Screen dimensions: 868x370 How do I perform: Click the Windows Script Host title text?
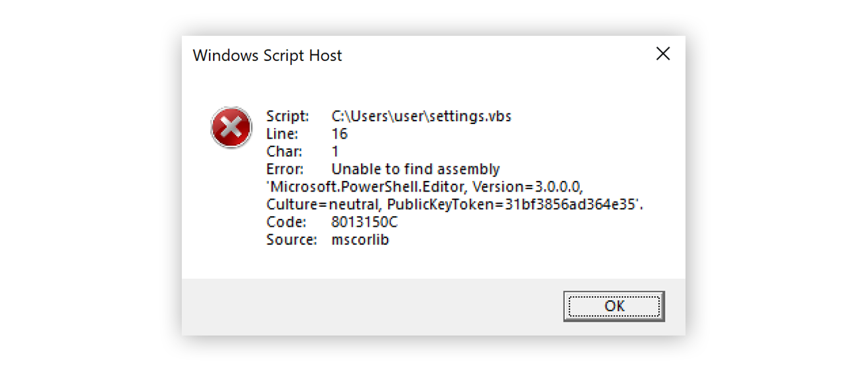click(x=267, y=56)
